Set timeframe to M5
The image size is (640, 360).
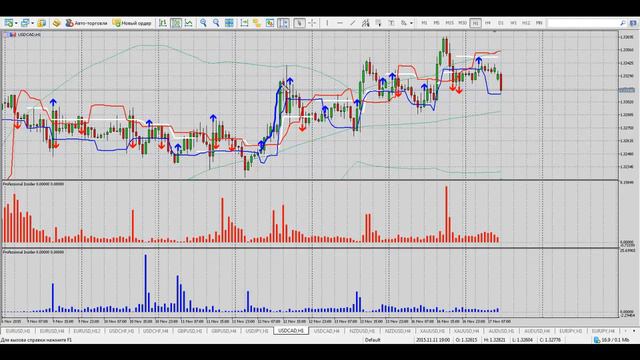pyautogui.click(x=436, y=23)
